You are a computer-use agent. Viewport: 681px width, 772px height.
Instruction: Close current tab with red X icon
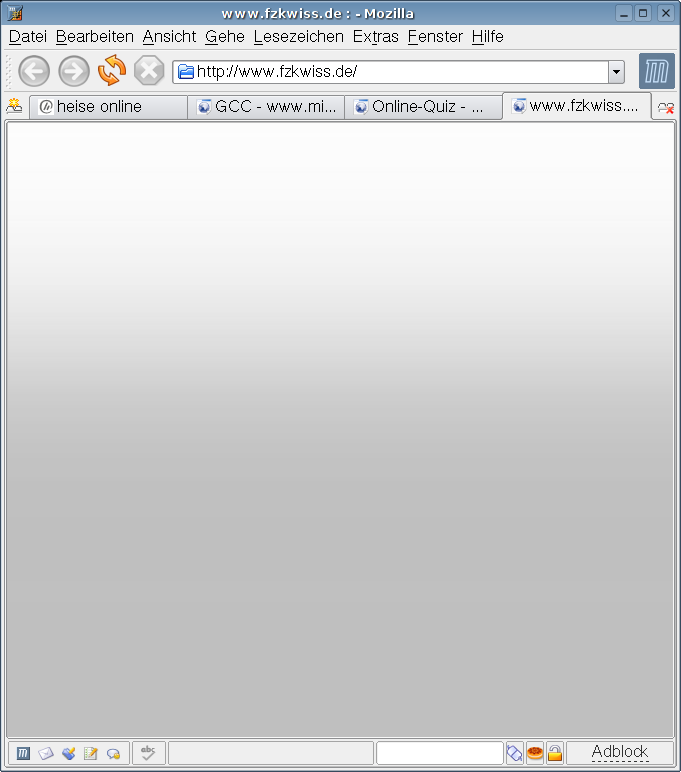click(x=666, y=107)
